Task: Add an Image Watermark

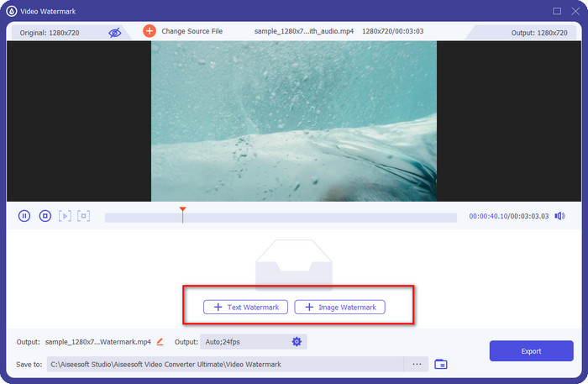Action: point(340,308)
